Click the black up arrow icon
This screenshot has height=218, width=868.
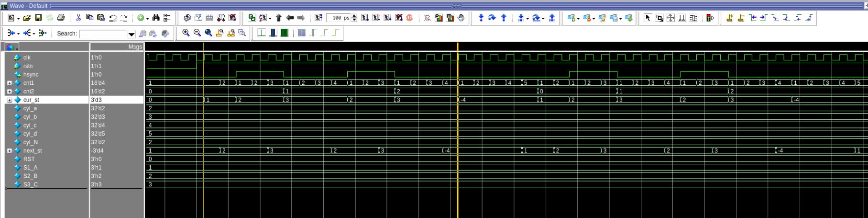[278, 18]
